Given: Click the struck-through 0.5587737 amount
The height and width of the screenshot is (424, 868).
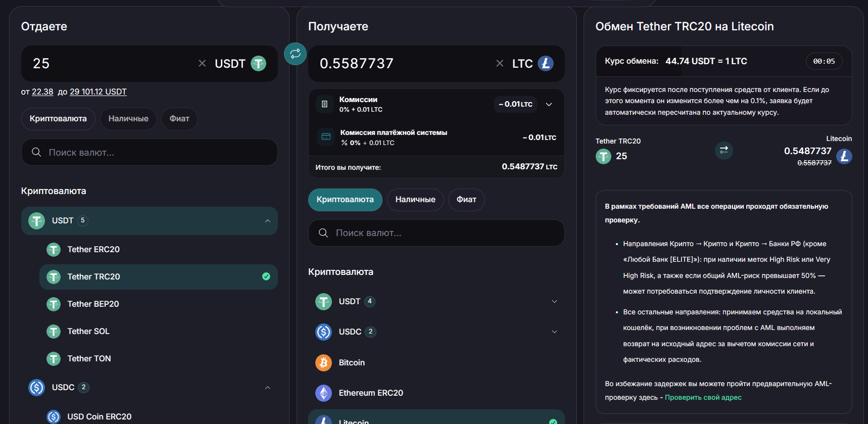Looking at the screenshot, I should tap(814, 163).
